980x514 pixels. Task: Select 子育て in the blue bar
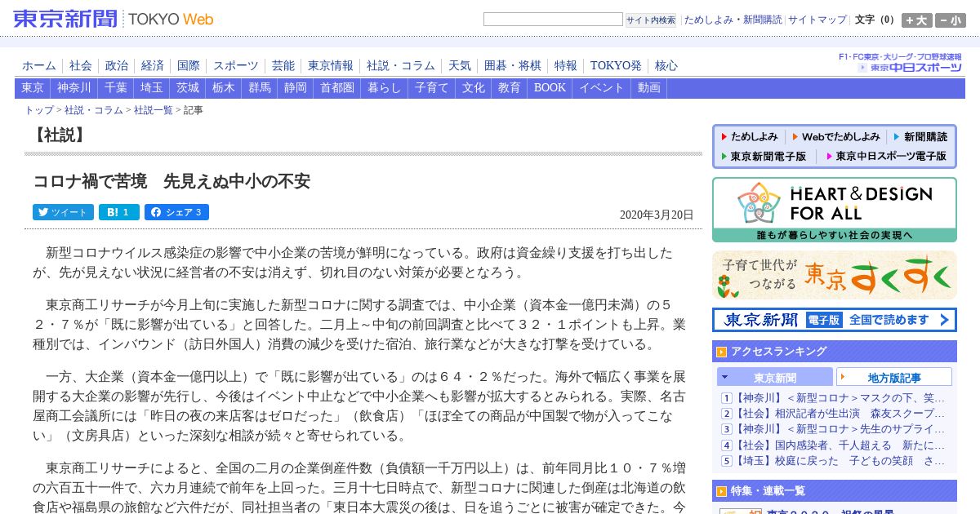point(432,88)
